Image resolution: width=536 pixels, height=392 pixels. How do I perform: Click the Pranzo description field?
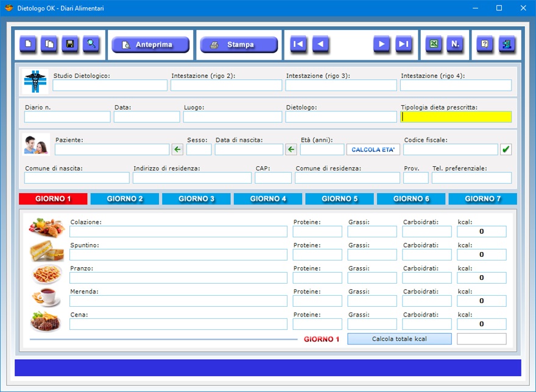(x=178, y=278)
